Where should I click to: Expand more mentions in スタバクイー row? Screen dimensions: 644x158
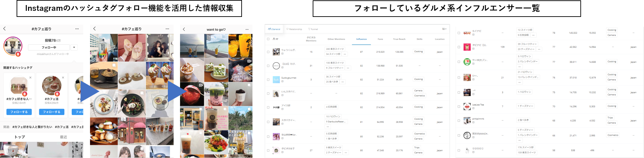tap(328, 127)
